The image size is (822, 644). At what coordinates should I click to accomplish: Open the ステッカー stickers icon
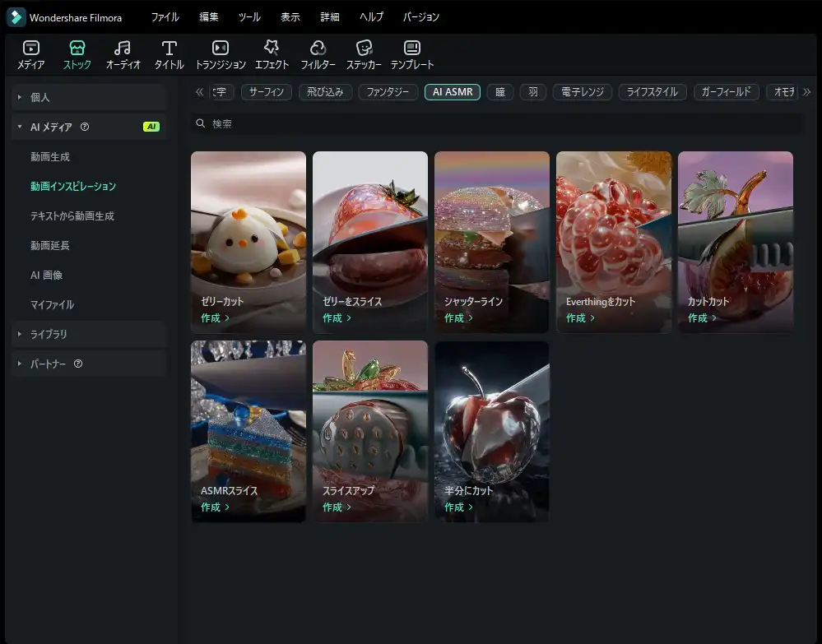click(364, 48)
